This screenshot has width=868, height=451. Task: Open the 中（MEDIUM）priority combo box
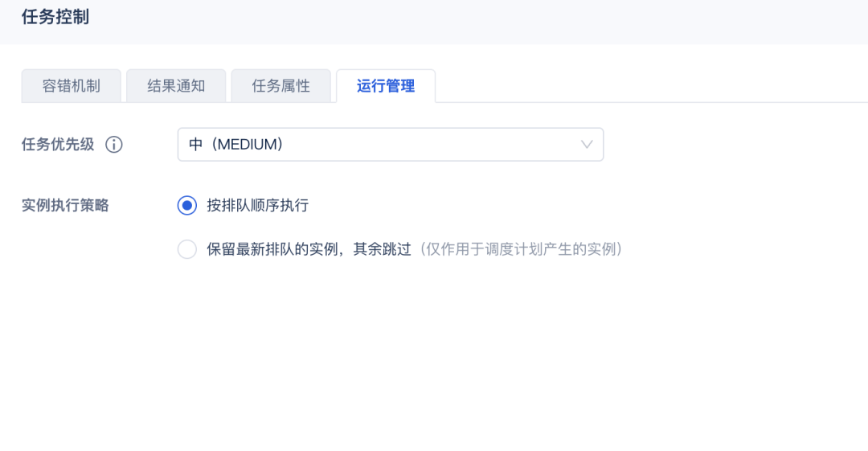[x=391, y=145]
